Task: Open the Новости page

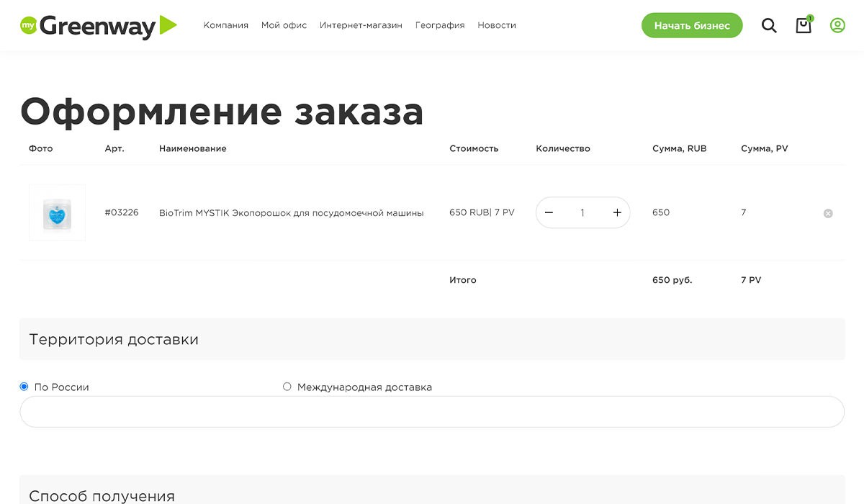Action: 496,24
